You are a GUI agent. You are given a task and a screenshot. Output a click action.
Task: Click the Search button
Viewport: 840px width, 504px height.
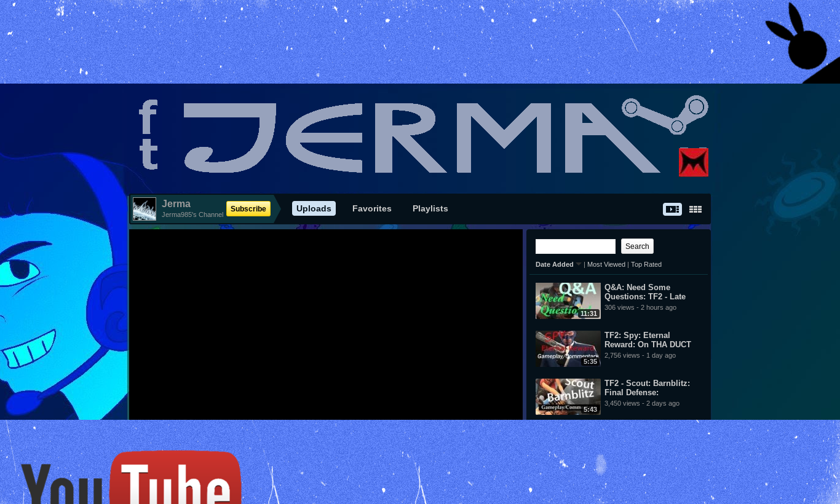pyautogui.click(x=637, y=246)
